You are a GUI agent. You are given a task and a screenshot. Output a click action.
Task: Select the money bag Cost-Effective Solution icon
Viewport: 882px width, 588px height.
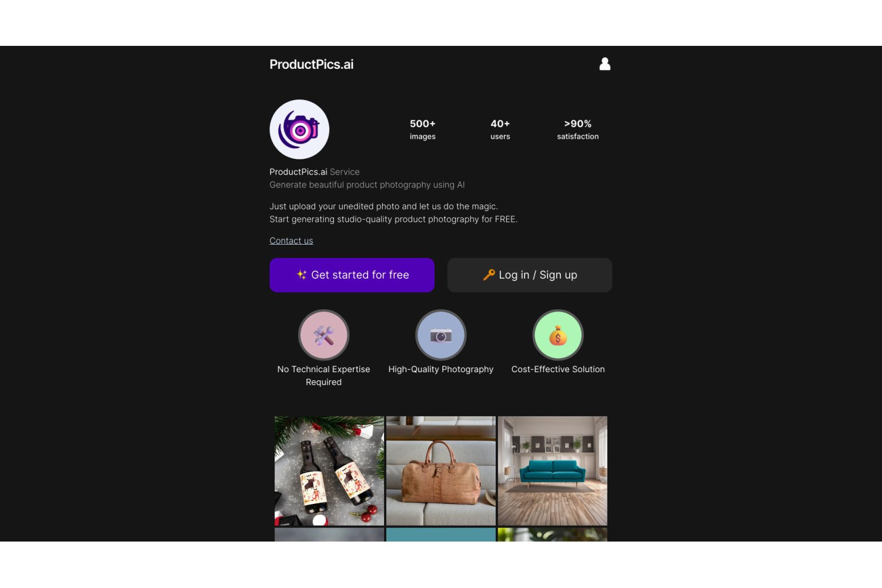pos(558,335)
